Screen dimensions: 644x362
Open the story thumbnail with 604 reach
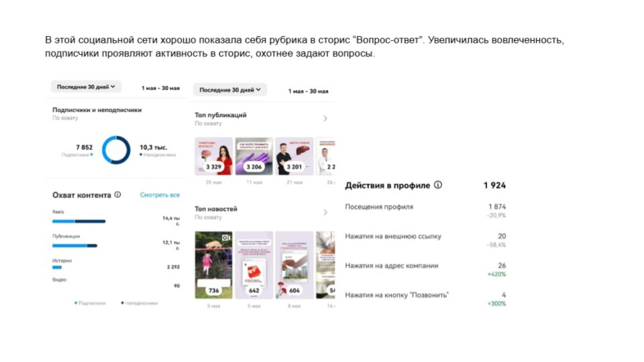(294, 265)
